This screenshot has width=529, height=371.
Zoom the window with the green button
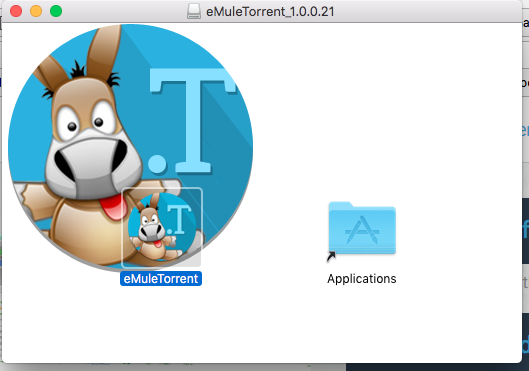click(x=56, y=11)
